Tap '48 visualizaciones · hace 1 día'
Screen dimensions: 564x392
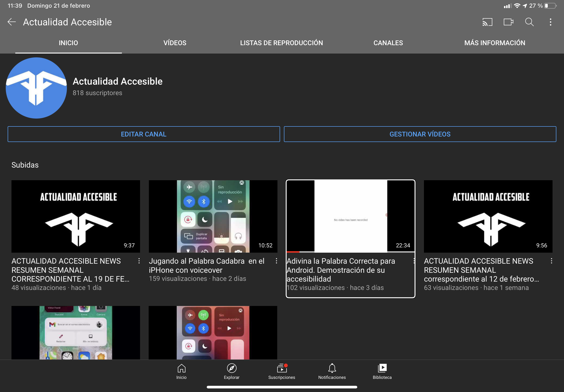point(56,288)
